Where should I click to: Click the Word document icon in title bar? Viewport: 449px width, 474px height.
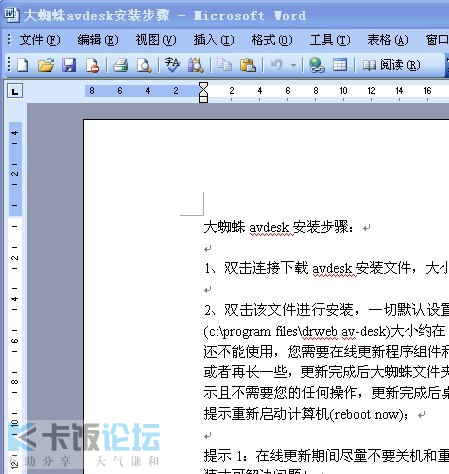click(11, 15)
